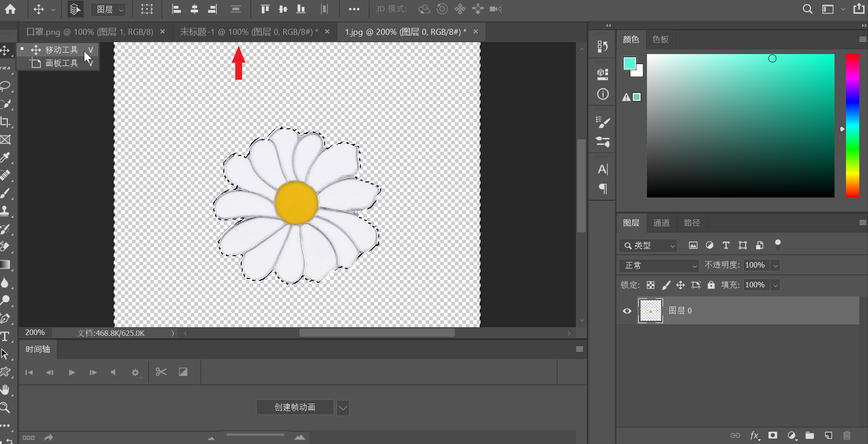Select the Lasso tool
Viewport: 868px width, 444px height.
pos(6,86)
